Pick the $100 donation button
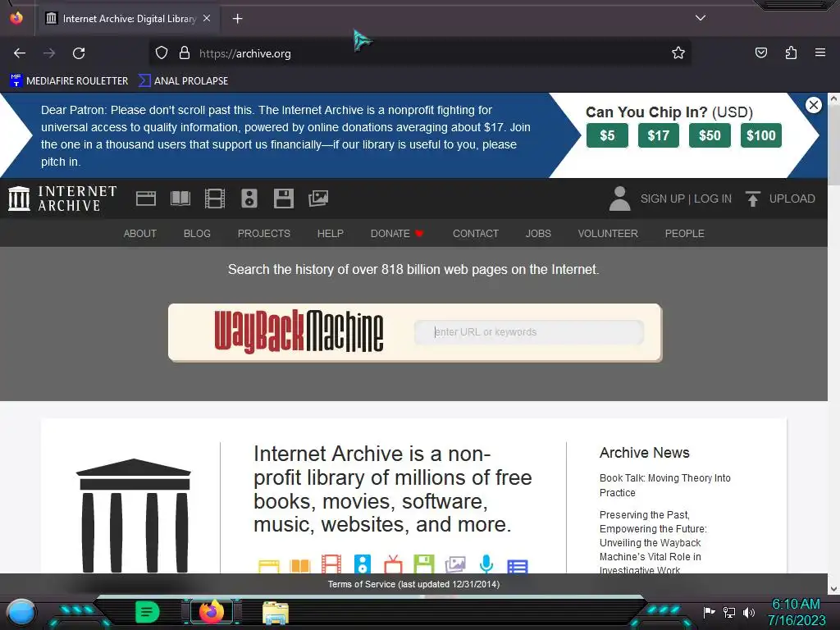The image size is (840, 630). (760, 135)
